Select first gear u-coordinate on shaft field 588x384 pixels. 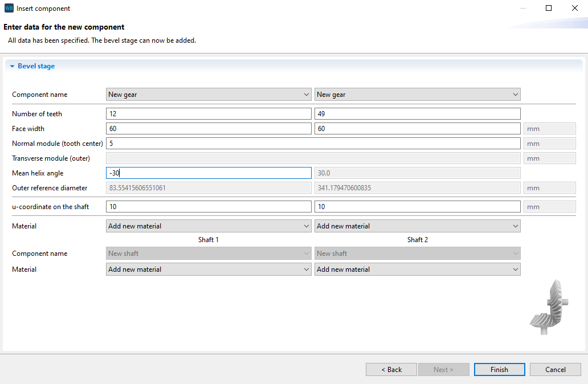pyautogui.click(x=209, y=207)
